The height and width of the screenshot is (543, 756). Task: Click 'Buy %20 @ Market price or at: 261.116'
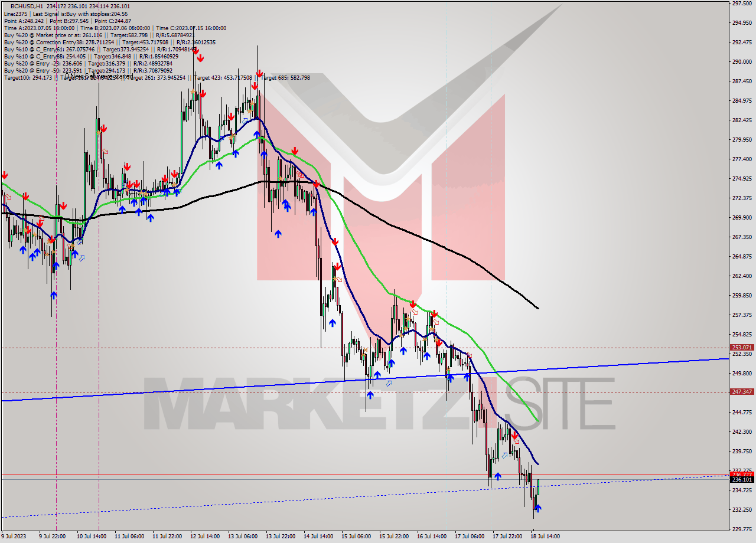click(53, 35)
